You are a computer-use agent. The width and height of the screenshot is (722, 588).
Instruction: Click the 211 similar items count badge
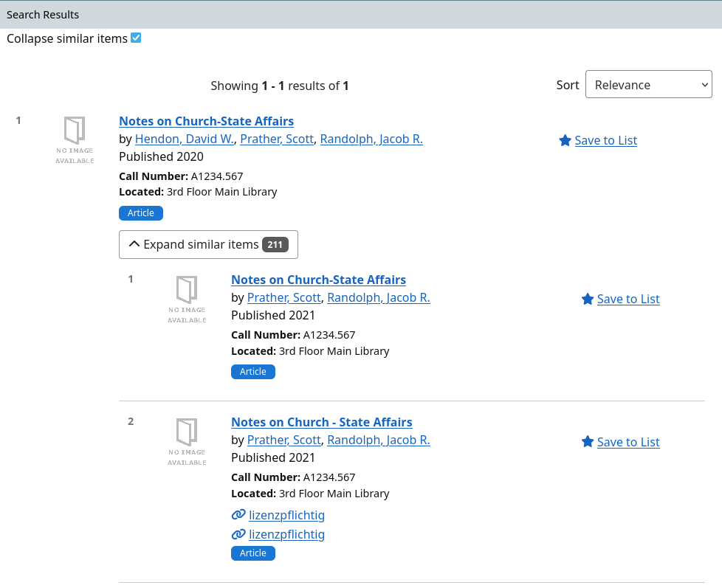[275, 244]
